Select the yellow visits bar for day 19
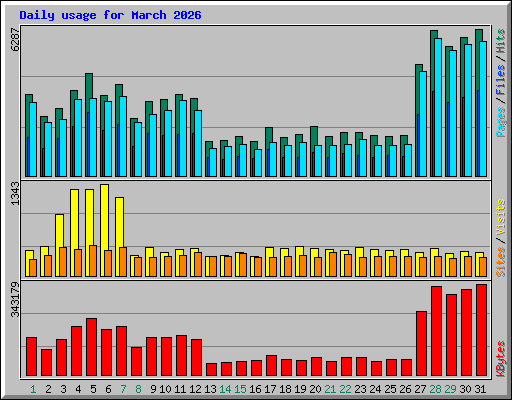Image resolution: width=512 pixels, height=400 pixels. coord(299,262)
